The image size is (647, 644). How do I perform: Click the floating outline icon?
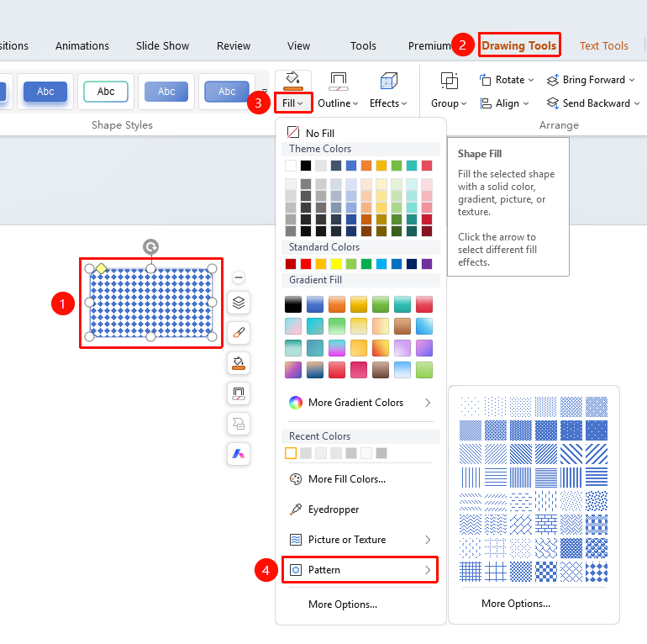(x=239, y=393)
